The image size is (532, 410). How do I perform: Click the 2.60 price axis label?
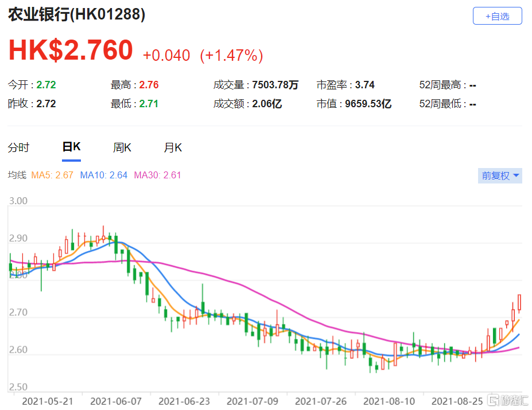pos(18,350)
